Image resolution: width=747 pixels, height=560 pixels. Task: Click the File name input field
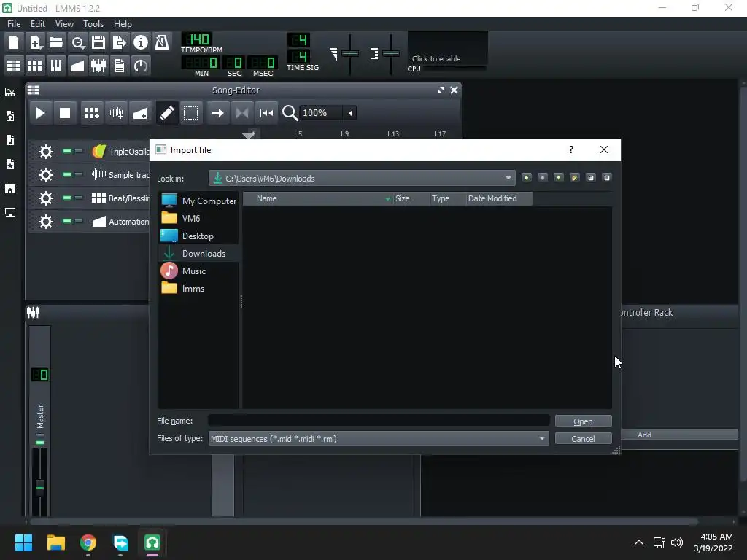point(379,421)
